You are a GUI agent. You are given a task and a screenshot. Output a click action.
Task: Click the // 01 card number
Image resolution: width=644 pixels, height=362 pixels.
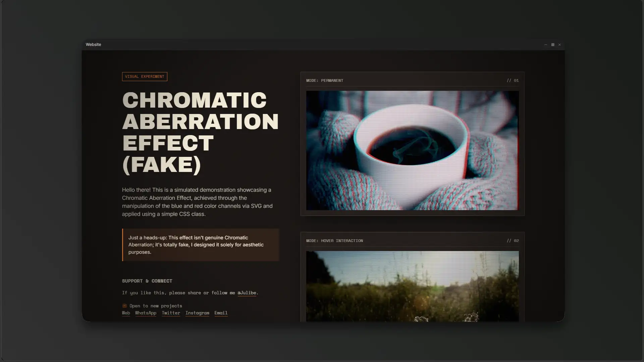[x=513, y=80]
